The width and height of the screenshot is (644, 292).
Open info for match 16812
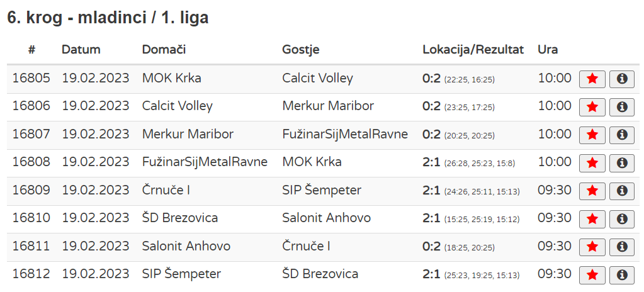pyautogui.click(x=622, y=274)
